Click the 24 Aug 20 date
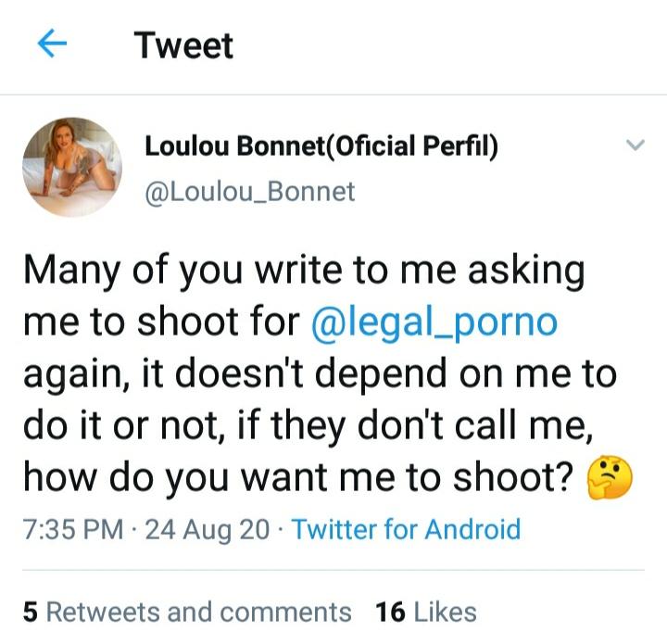The height and width of the screenshot is (644, 667). coord(208,529)
